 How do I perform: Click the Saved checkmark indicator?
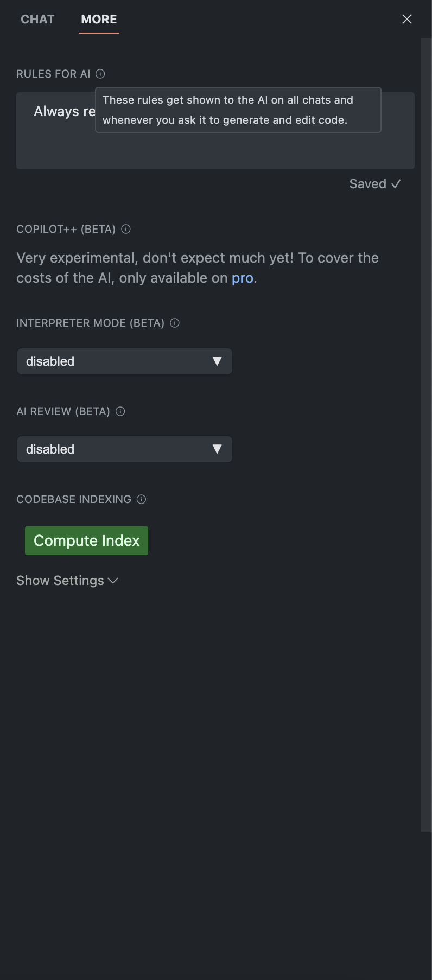(375, 184)
